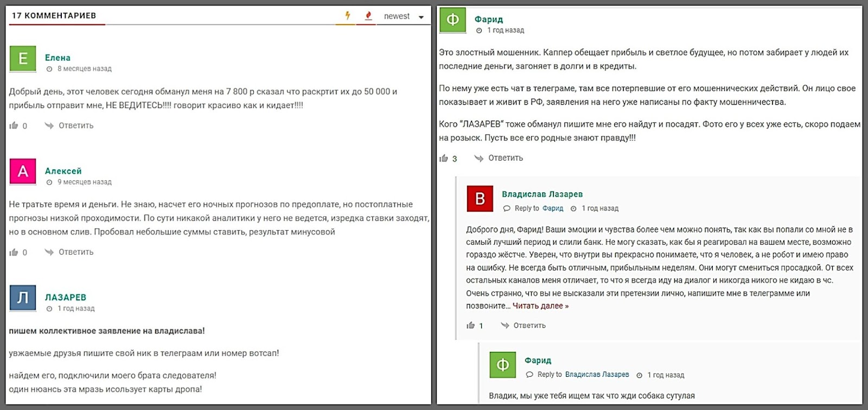
Task: Select the 17 комментариев tab header
Action: tap(54, 16)
